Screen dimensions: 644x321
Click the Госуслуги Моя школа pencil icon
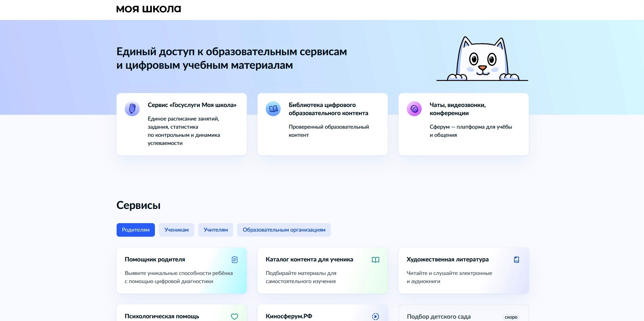pyautogui.click(x=132, y=109)
